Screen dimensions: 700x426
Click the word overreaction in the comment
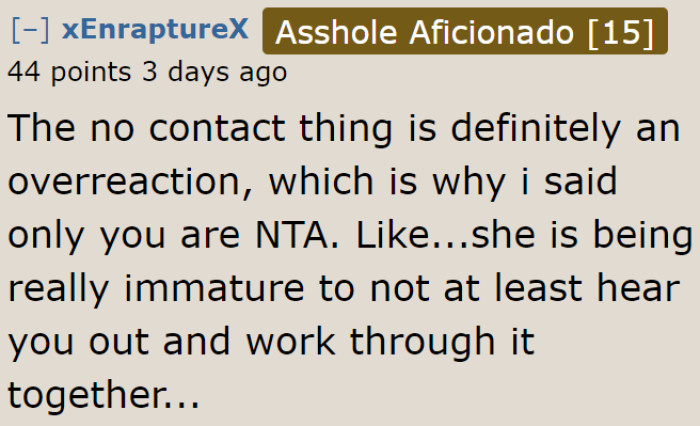point(129,182)
